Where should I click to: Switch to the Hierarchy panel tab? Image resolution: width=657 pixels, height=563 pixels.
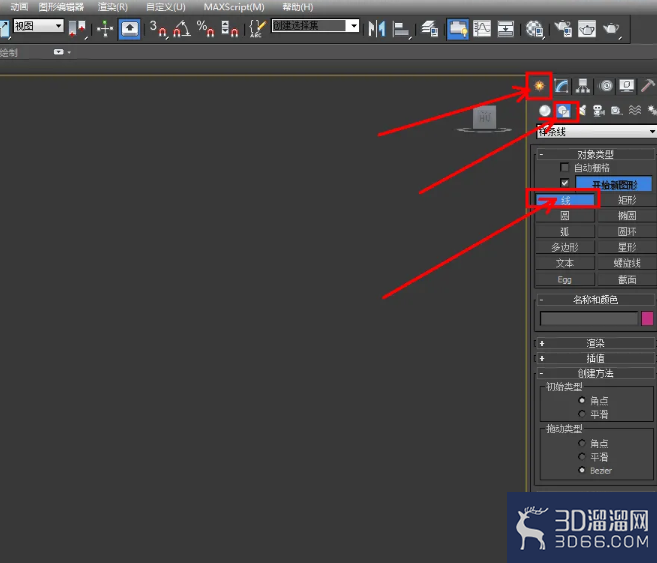[x=583, y=86]
